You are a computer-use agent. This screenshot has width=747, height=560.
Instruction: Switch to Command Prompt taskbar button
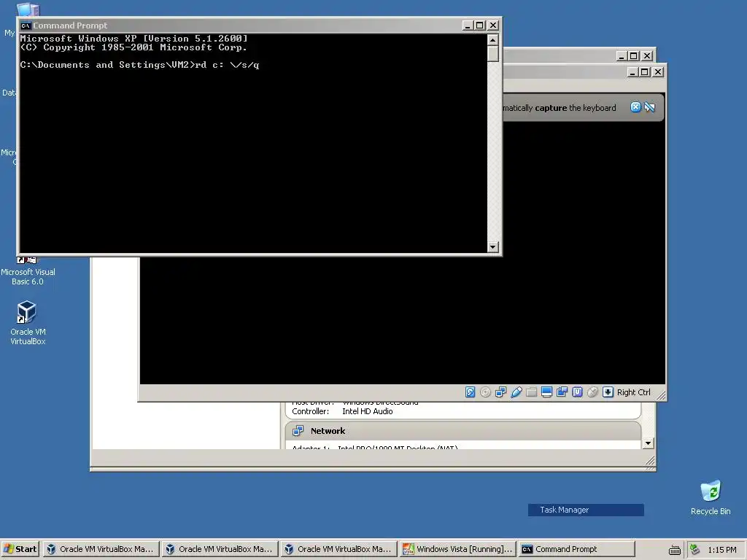576,548
